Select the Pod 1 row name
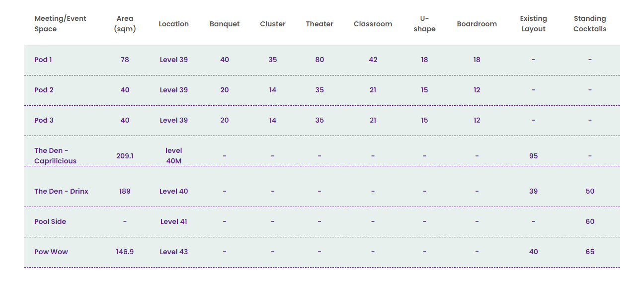This screenshot has width=644, height=289. click(x=43, y=60)
